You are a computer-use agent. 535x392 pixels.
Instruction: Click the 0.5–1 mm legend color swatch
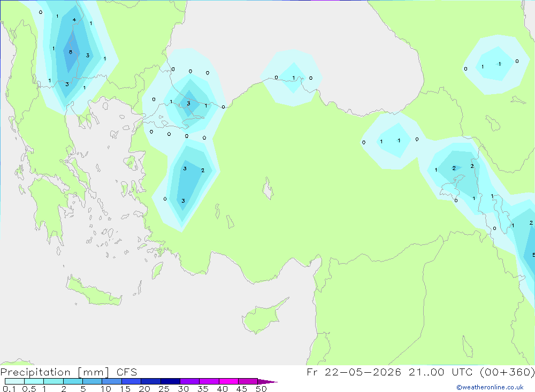coord(34,381)
